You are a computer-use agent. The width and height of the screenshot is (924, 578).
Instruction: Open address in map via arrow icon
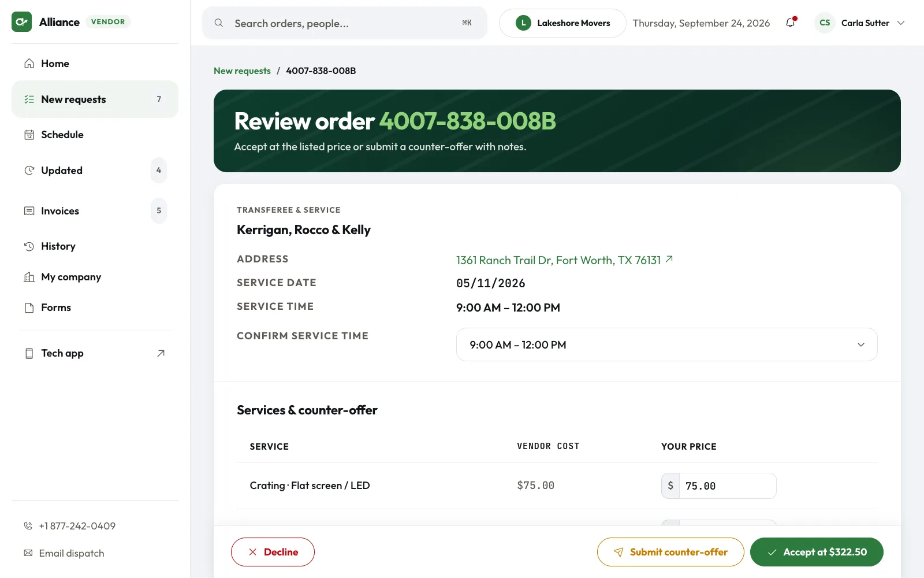(x=669, y=260)
